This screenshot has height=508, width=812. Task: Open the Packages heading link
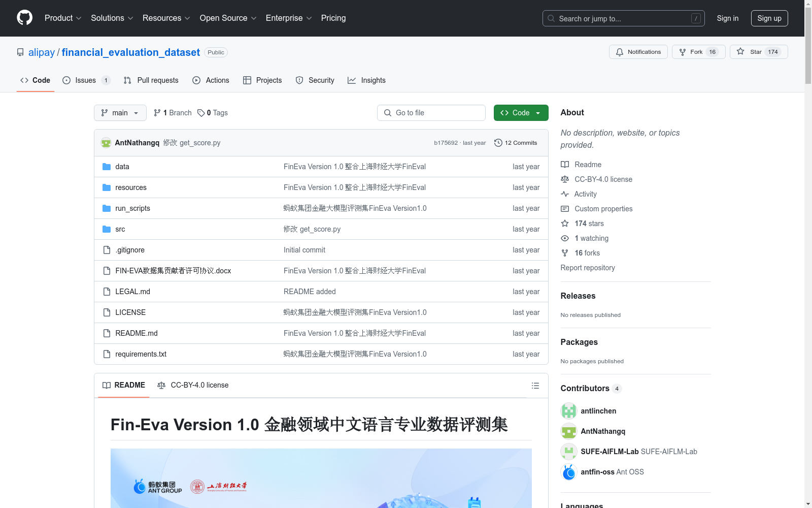tap(579, 342)
